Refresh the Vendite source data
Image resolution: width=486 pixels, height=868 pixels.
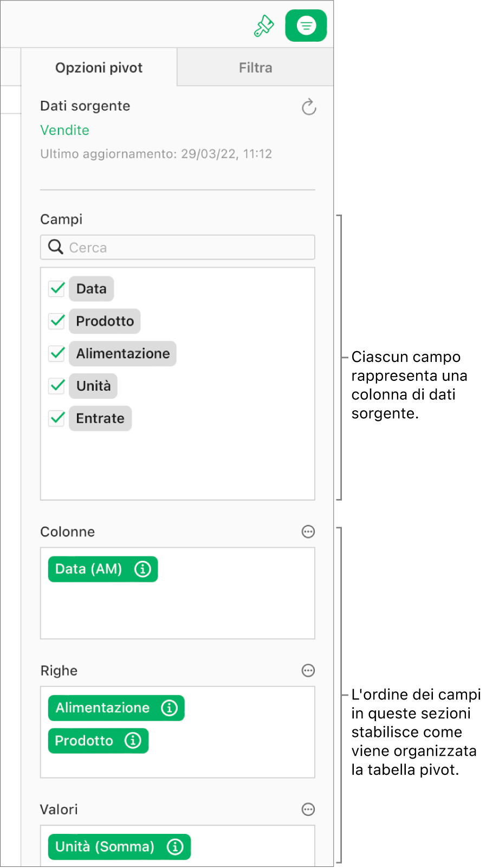(x=308, y=107)
